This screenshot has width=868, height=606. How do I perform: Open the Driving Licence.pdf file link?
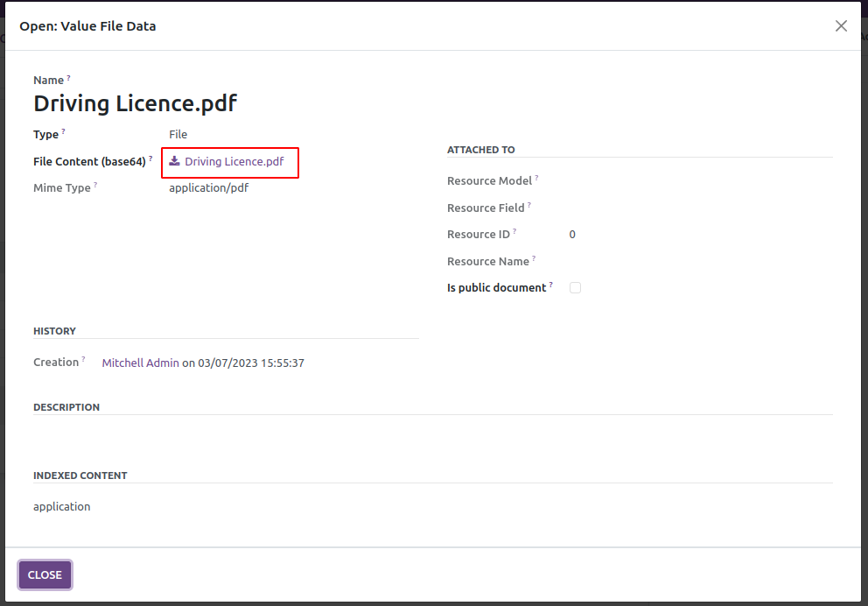point(234,162)
